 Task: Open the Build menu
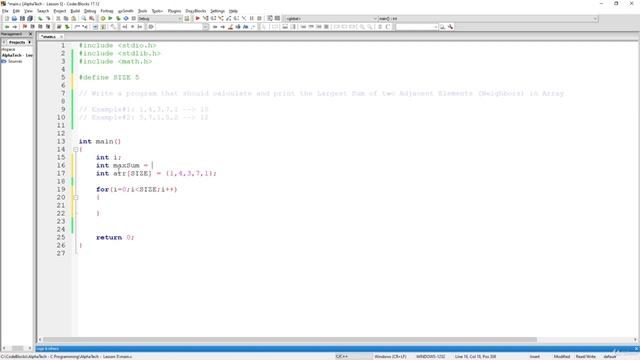75,11
